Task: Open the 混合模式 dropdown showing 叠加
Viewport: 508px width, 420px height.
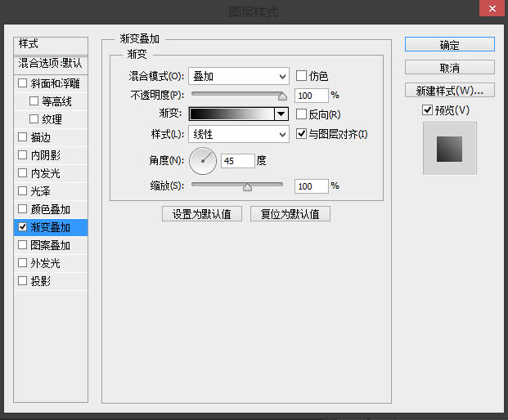Action: (x=239, y=76)
